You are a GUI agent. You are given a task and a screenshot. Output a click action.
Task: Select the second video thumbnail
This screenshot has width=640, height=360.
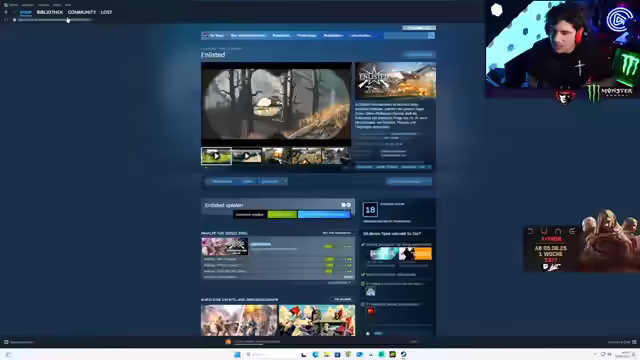click(x=247, y=156)
